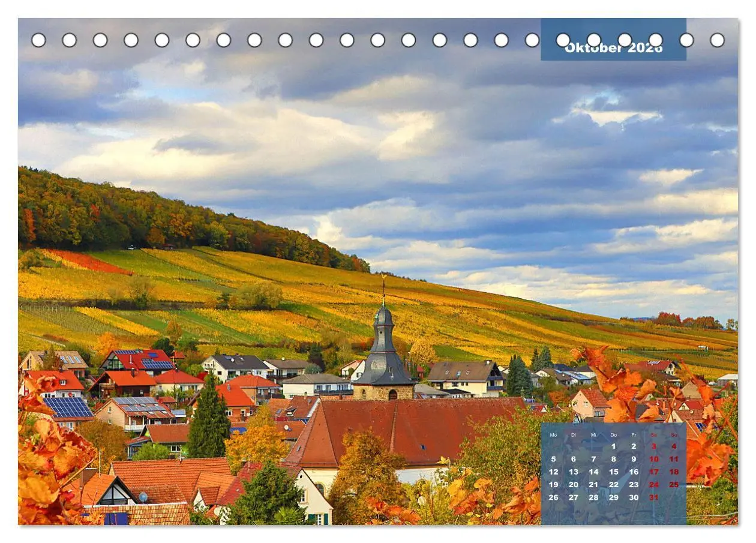The image size is (756, 543).
Task: Pick the red Sunday date 18
Action: [x=674, y=472]
